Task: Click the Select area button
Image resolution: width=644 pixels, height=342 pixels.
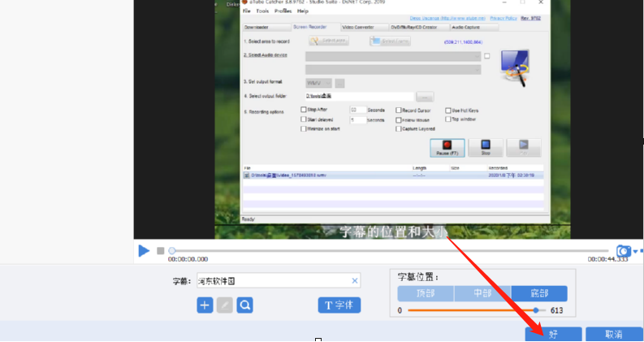Action: coord(329,41)
